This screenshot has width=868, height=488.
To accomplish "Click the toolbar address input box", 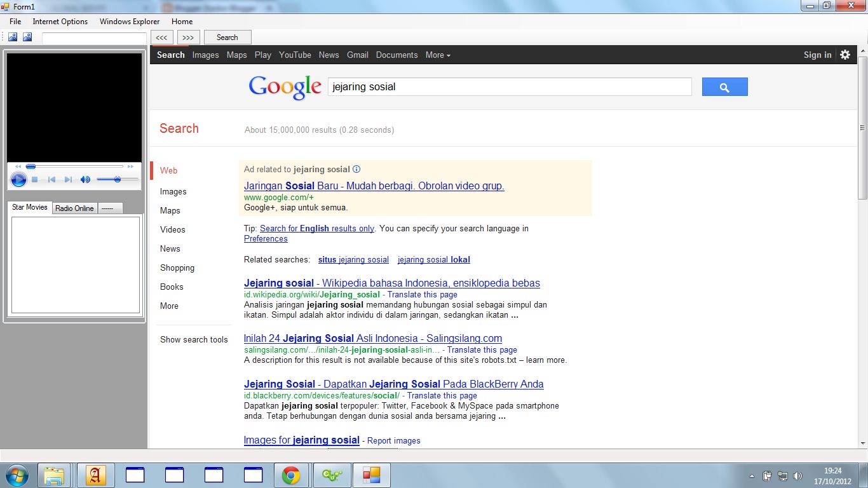I will click(94, 38).
